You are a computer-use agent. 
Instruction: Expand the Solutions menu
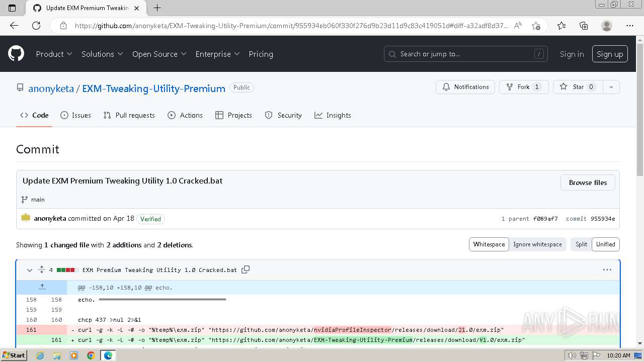(102, 54)
